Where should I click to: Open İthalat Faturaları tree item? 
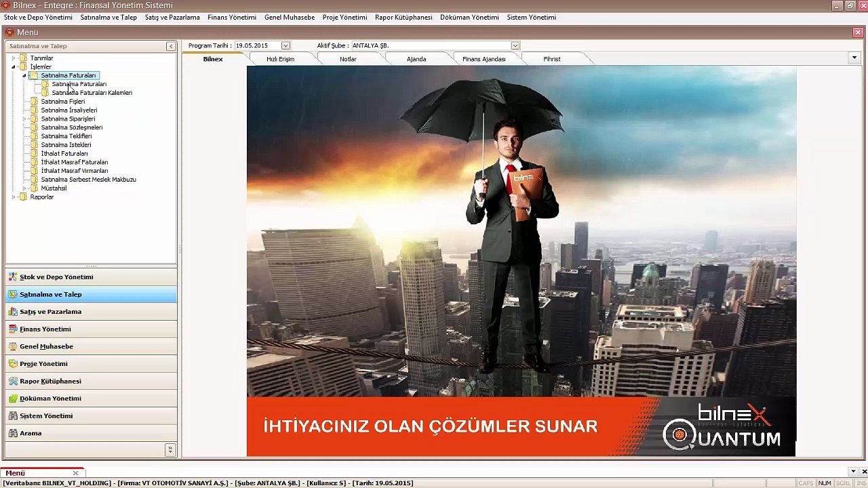click(64, 154)
